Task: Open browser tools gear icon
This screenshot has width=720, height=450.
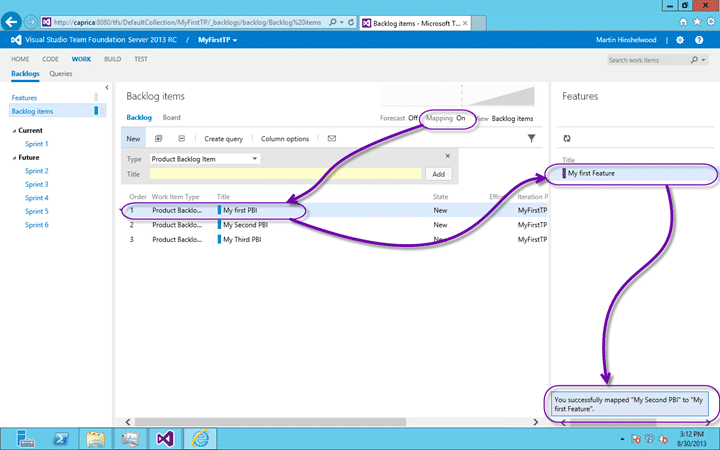Action: point(711,22)
